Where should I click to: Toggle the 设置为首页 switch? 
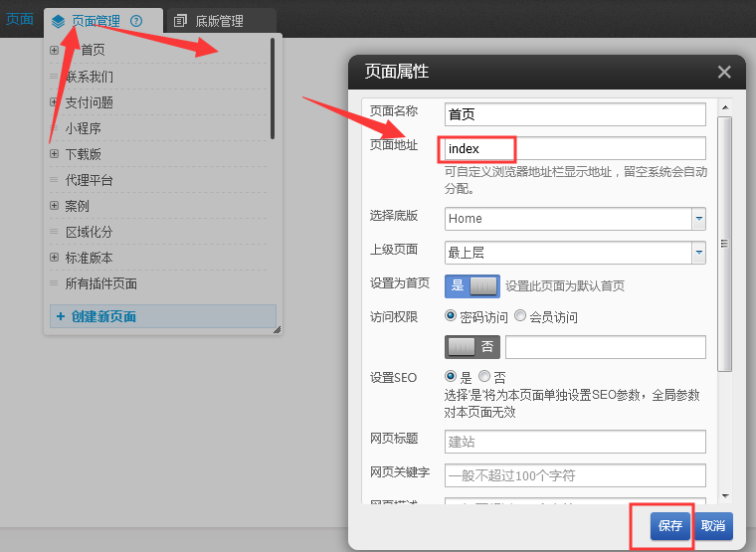(472, 285)
